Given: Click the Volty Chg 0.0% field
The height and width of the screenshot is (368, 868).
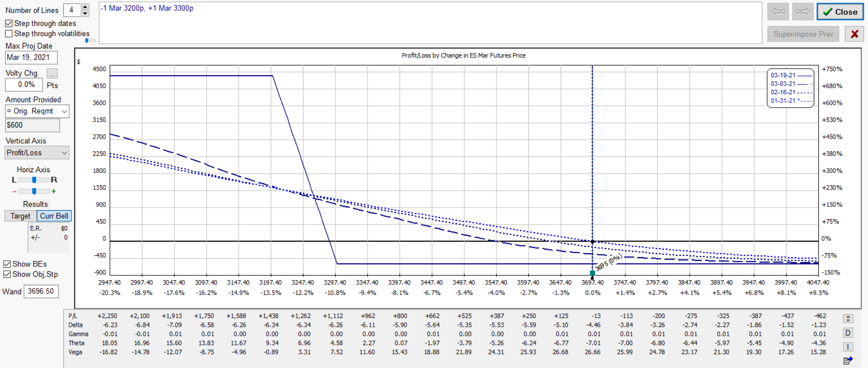Looking at the screenshot, I should tap(24, 85).
